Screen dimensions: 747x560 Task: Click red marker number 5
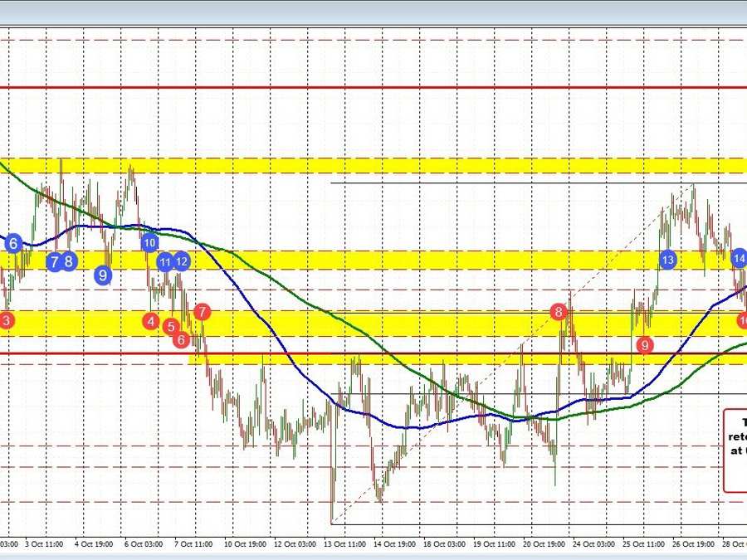tap(171, 327)
